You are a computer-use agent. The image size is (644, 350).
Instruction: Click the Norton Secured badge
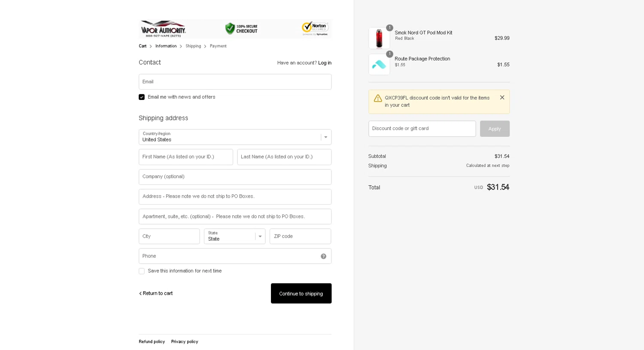[x=315, y=28]
